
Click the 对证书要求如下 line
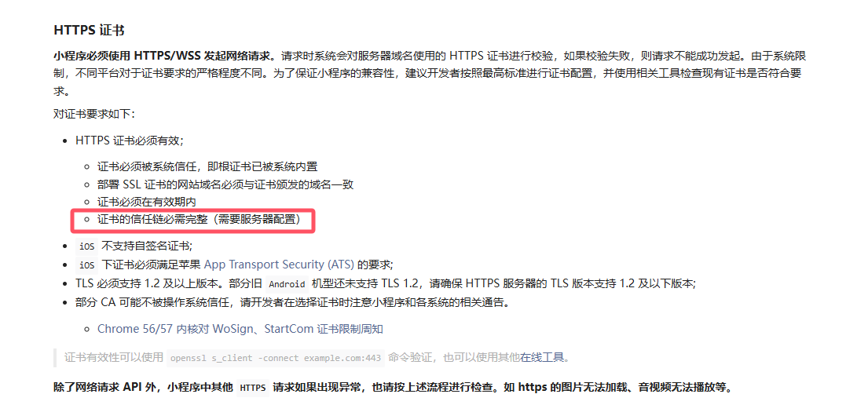click(94, 114)
